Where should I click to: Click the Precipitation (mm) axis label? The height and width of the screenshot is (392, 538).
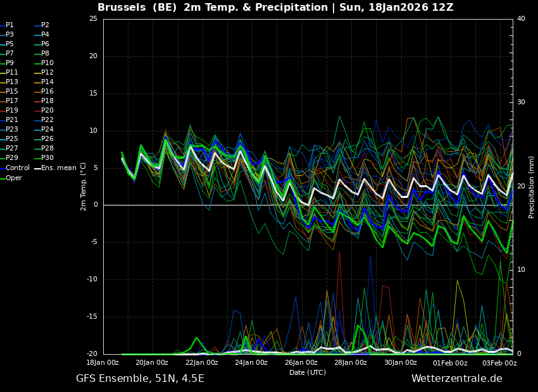point(532,187)
